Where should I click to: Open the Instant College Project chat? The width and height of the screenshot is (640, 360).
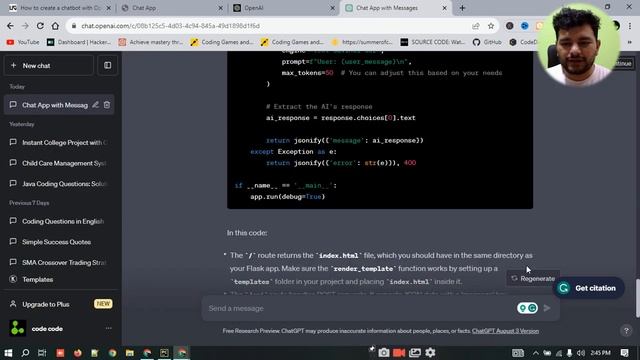[59, 142]
